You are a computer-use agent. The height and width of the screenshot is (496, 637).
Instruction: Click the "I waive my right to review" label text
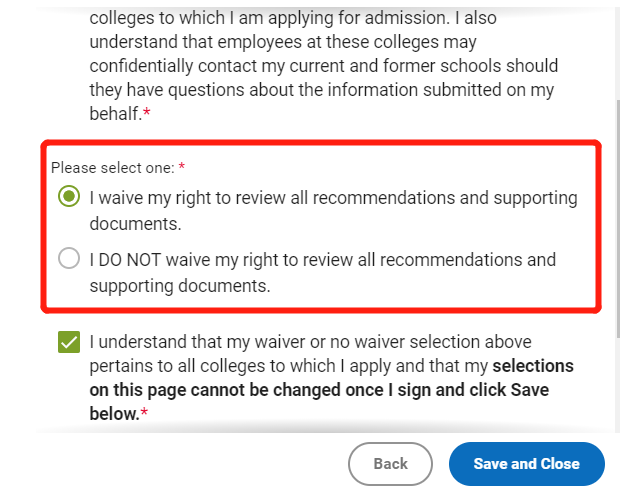click(x=332, y=198)
